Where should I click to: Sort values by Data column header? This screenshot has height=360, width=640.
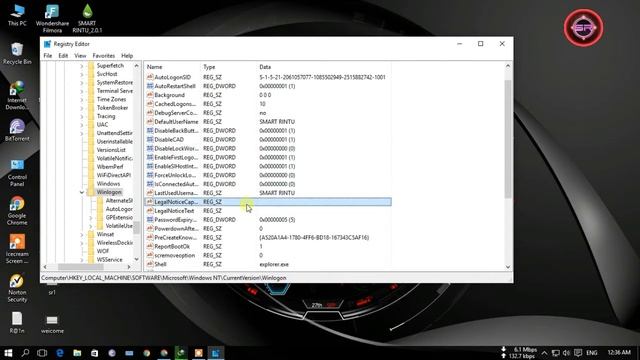point(324,67)
